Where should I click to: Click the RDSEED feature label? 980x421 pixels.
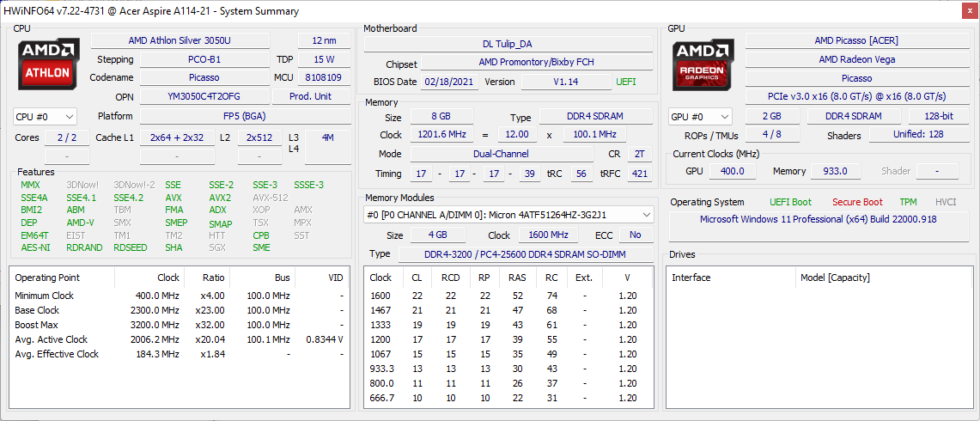tap(131, 247)
